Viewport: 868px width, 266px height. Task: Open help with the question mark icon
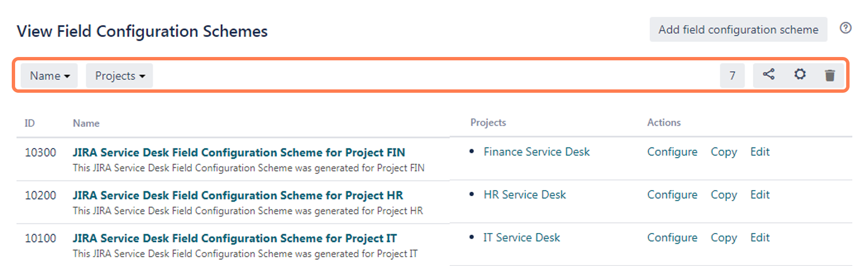click(x=846, y=28)
